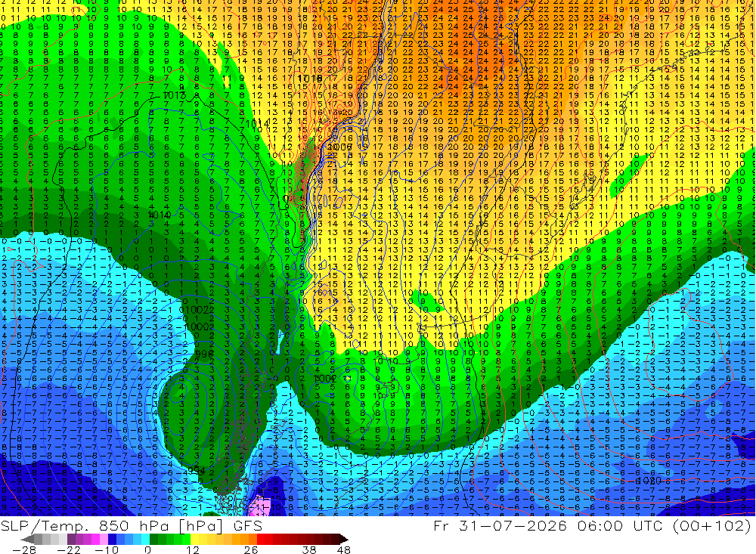Click the '38' label on the color scale
756x554 pixels.
pos(309,550)
